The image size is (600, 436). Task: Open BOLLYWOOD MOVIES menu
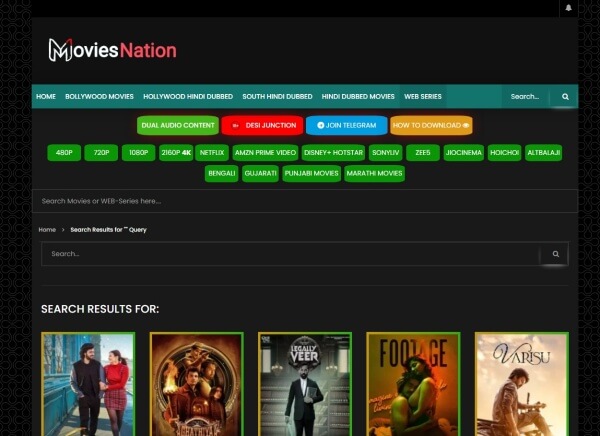[99, 96]
